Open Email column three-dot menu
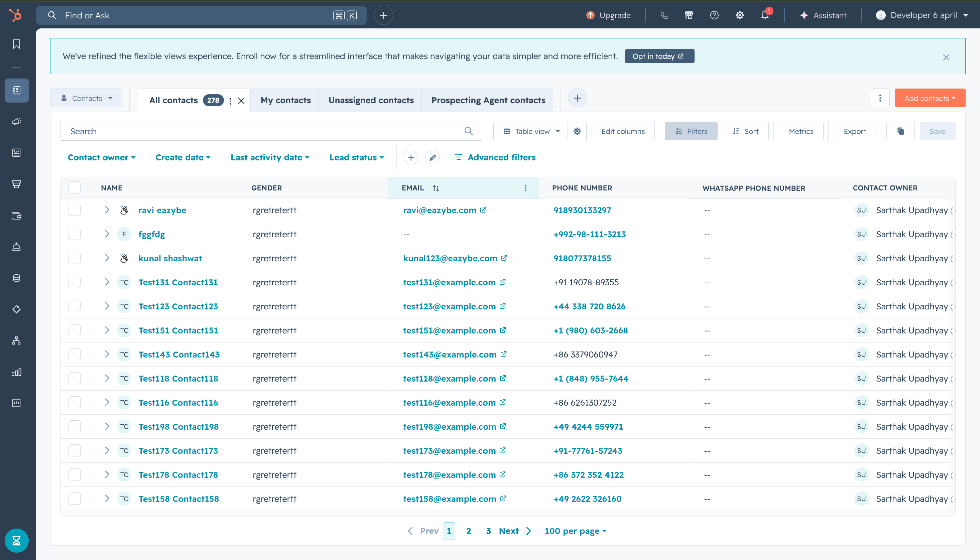Image resolution: width=980 pixels, height=560 pixels. pyautogui.click(x=526, y=188)
